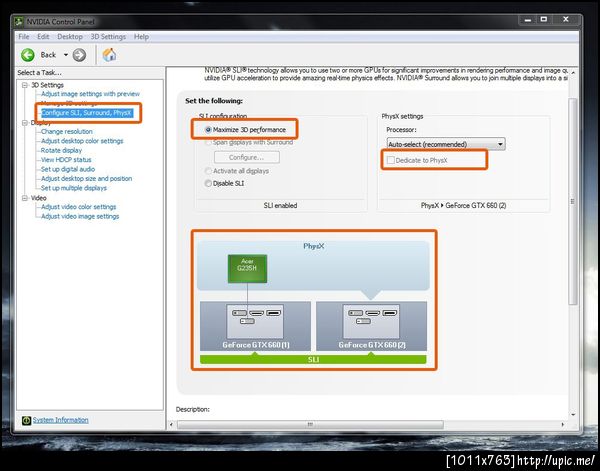Click the scroll down arrow

tap(573, 415)
